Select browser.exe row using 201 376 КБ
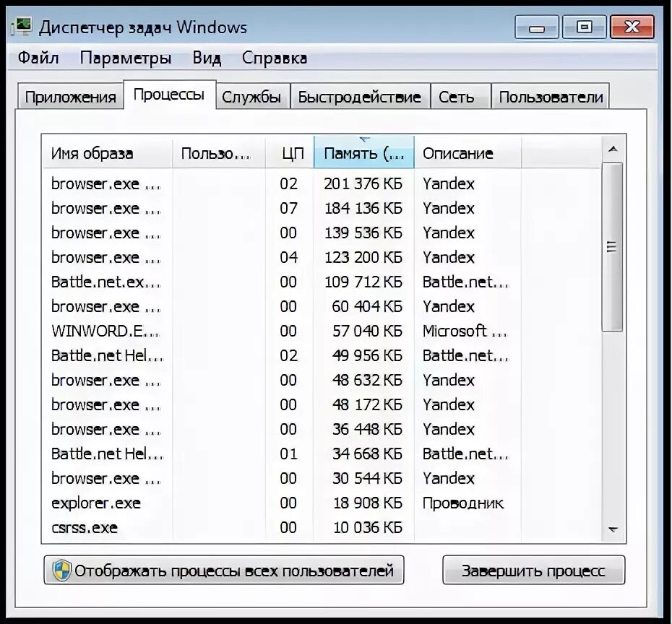This screenshot has width=672, height=624. pos(322,183)
